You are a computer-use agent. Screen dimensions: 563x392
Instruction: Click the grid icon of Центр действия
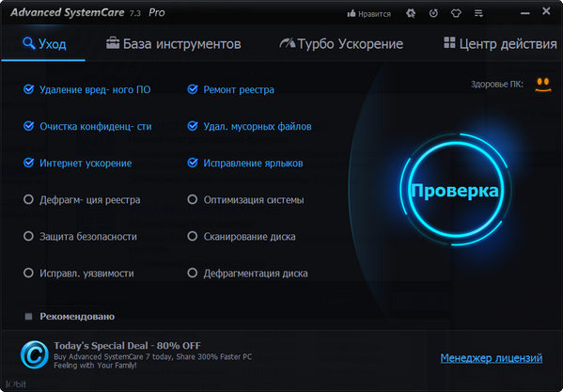tap(449, 42)
